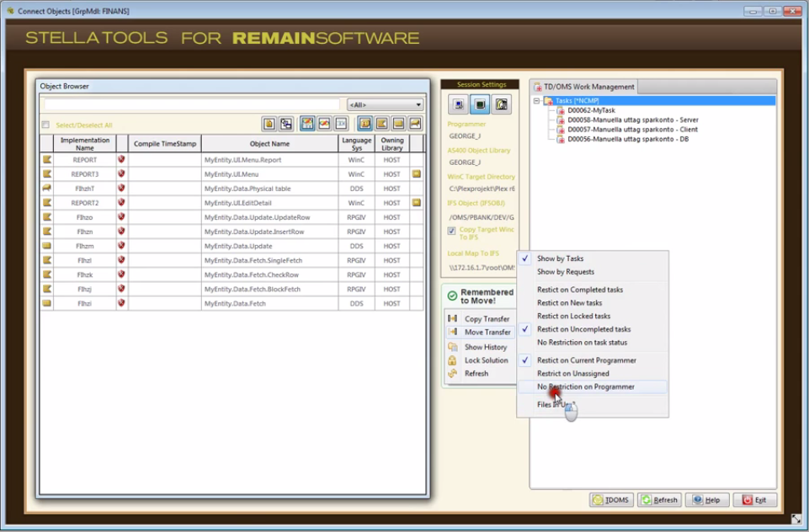The width and height of the screenshot is (809, 532).
Task: Click the resize grip icon at bottom-right corner
Action: [x=796, y=519]
